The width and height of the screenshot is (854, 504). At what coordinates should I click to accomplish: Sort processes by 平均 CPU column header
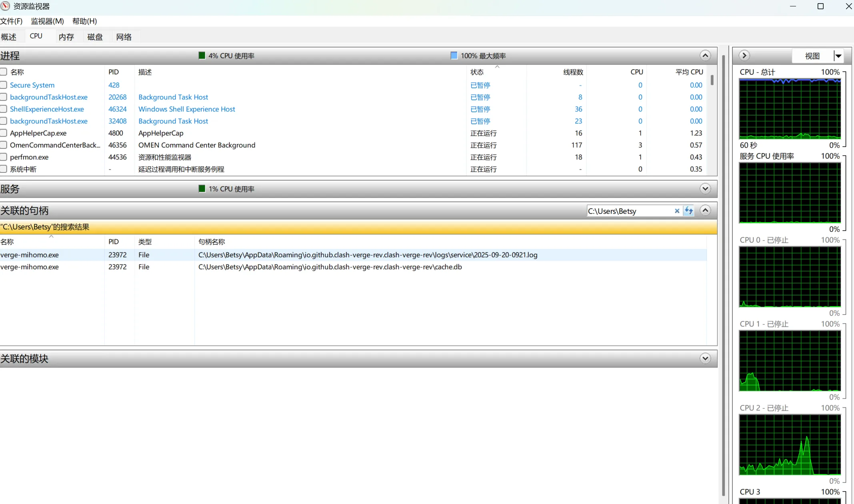(x=689, y=72)
